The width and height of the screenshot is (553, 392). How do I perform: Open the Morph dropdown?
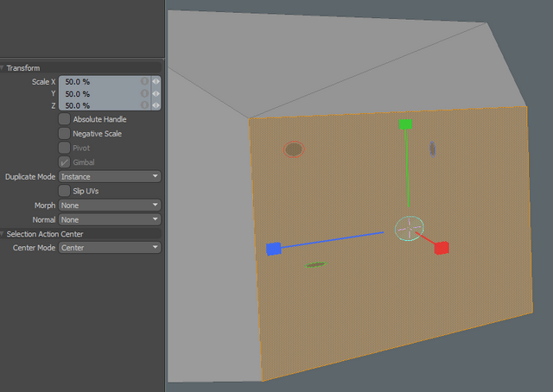(x=110, y=205)
